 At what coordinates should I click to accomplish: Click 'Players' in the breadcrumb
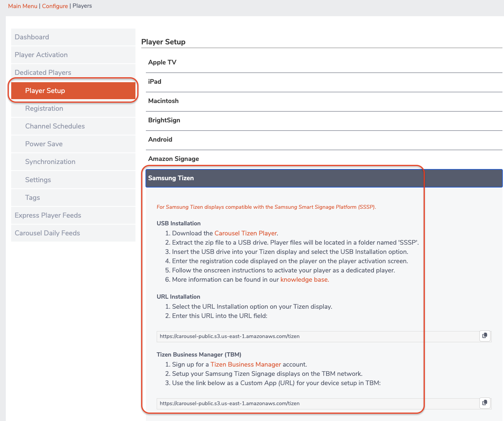(x=82, y=6)
